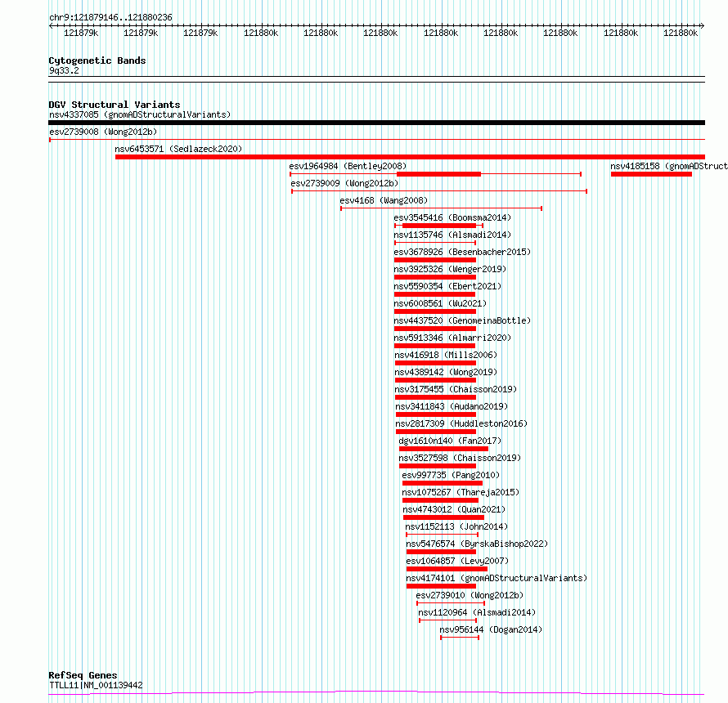
Task: Select esv2739009 (Wong2012b) label
Action: click(344, 183)
